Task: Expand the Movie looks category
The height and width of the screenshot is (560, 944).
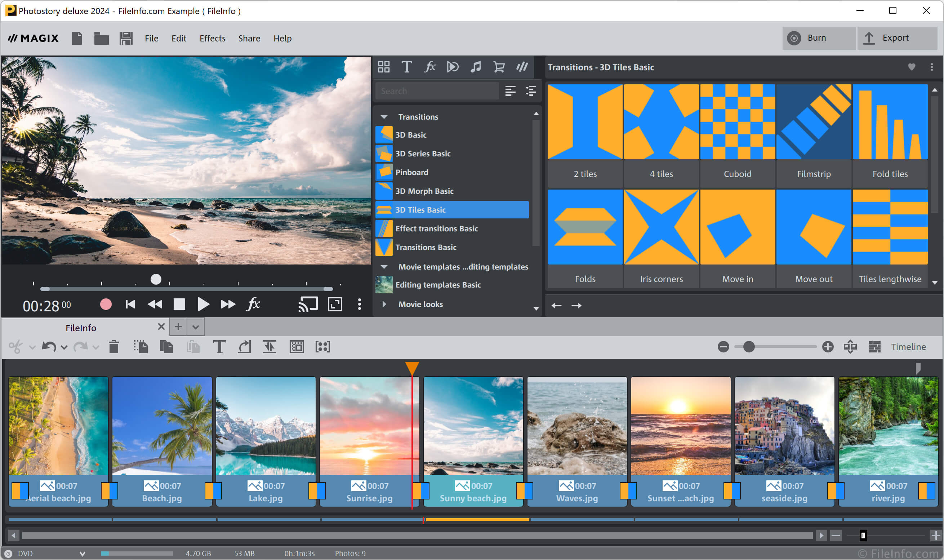Action: (x=384, y=304)
